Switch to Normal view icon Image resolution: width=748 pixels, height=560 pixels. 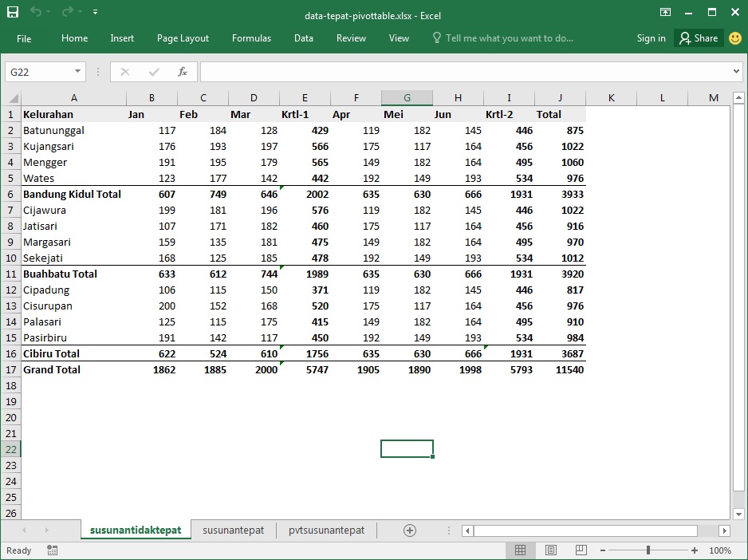(521, 550)
